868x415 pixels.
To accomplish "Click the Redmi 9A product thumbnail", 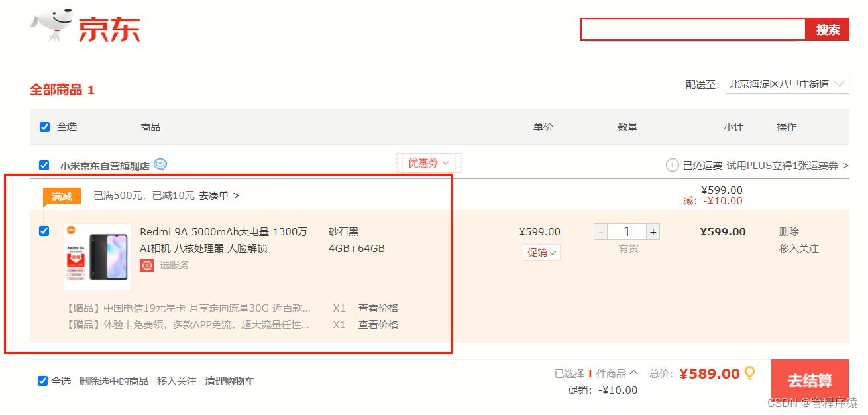I will (x=97, y=257).
